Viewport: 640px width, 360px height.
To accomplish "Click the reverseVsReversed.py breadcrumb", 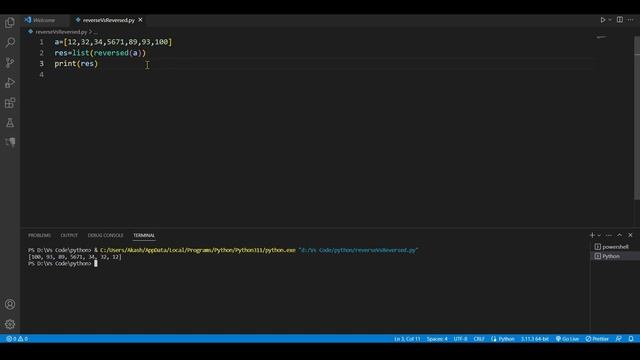I will click(61, 31).
